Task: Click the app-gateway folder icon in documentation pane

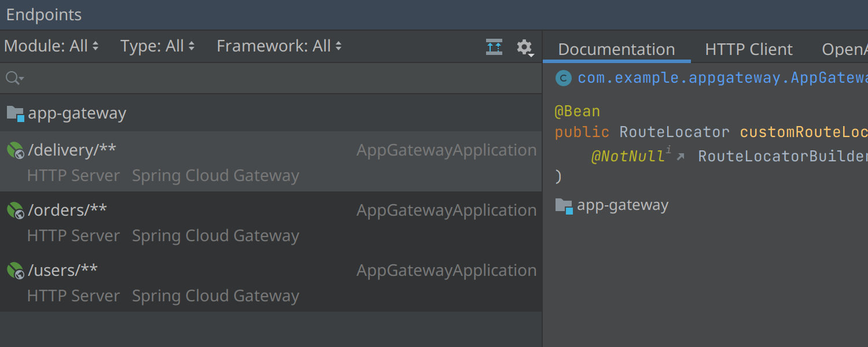Action: point(564,206)
